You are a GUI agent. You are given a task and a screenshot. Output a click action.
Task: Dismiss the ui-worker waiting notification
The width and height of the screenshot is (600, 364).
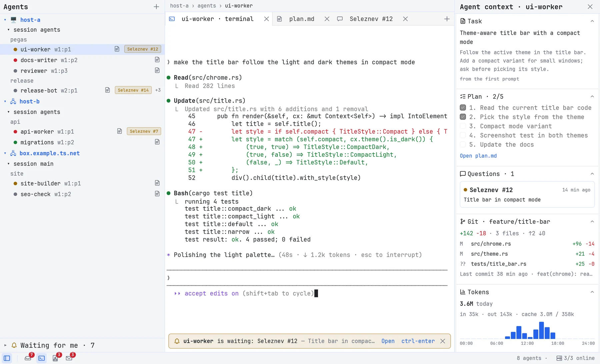(x=443, y=341)
